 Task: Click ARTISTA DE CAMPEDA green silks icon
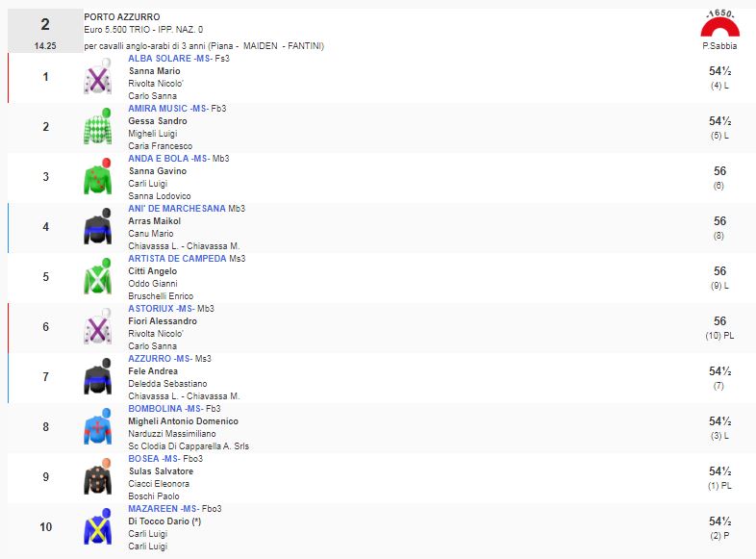pyautogui.click(x=98, y=278)
